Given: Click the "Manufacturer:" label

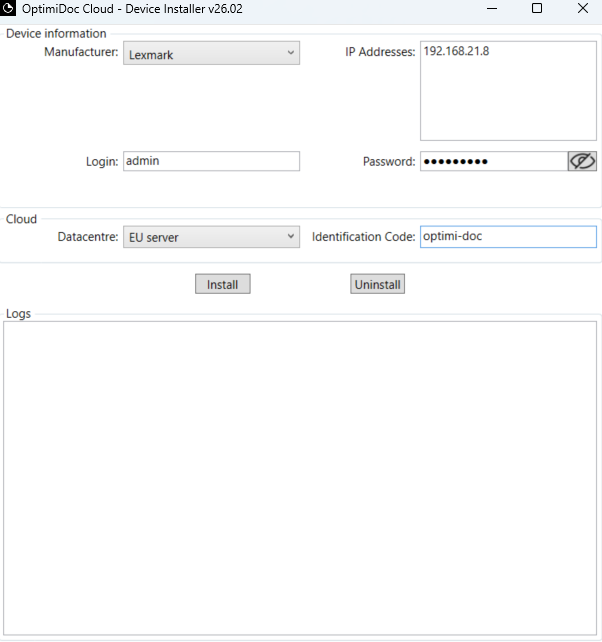Looking at the screenshot, I should point(81,52).
